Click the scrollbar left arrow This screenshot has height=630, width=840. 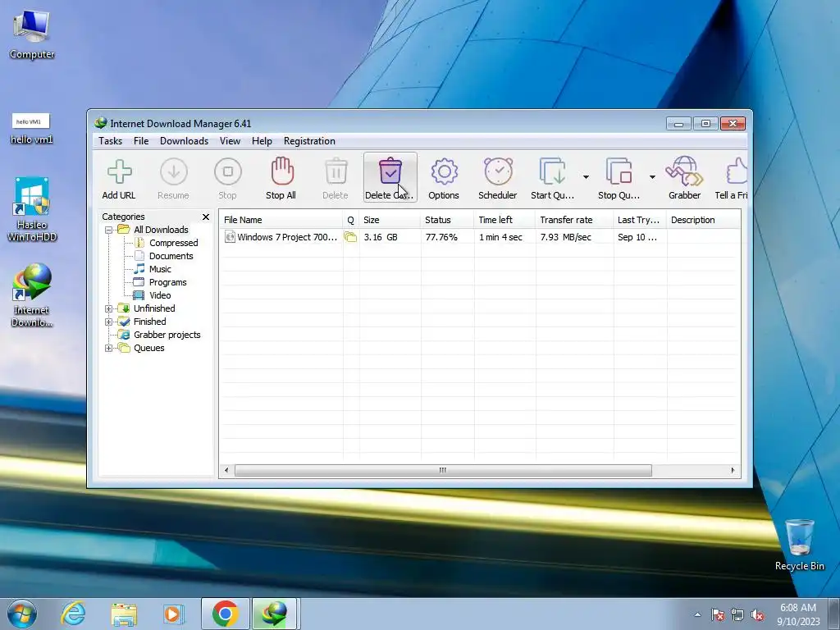click(226, 470)
